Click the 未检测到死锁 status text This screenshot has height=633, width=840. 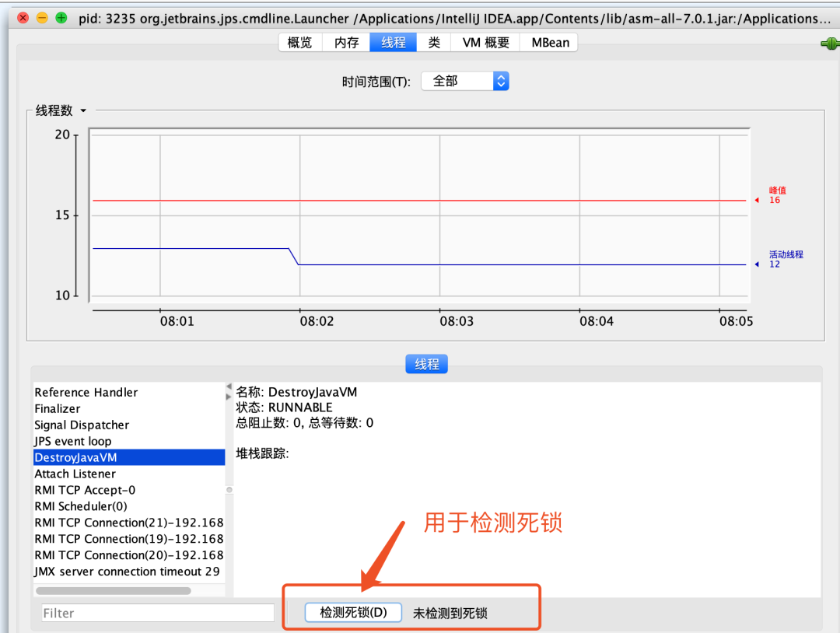pyautogui.click(x=450, y=614)
